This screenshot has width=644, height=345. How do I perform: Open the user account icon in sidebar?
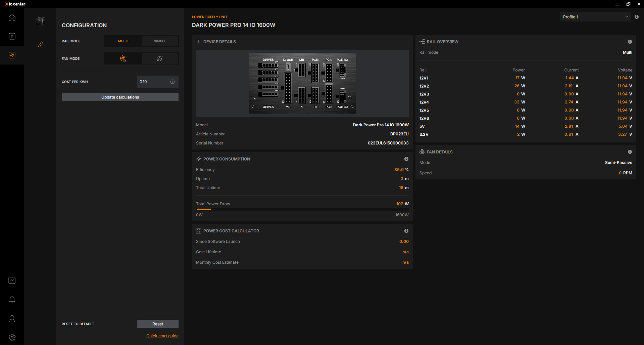pyautogui.click(x=12, y=318)
